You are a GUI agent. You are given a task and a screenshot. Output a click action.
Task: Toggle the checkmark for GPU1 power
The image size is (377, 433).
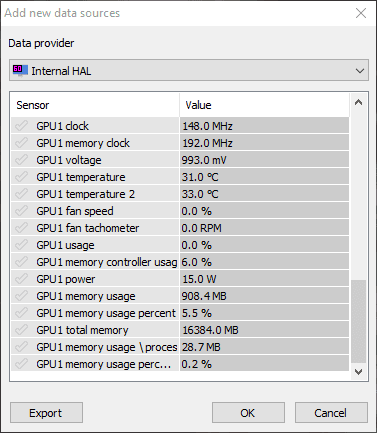[21, 279]
